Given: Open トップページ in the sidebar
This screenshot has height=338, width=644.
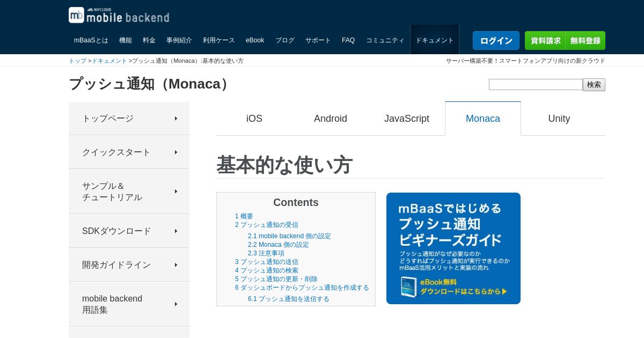Looking at the screenshot, I should pyautogui.click(x=129, y=119).
